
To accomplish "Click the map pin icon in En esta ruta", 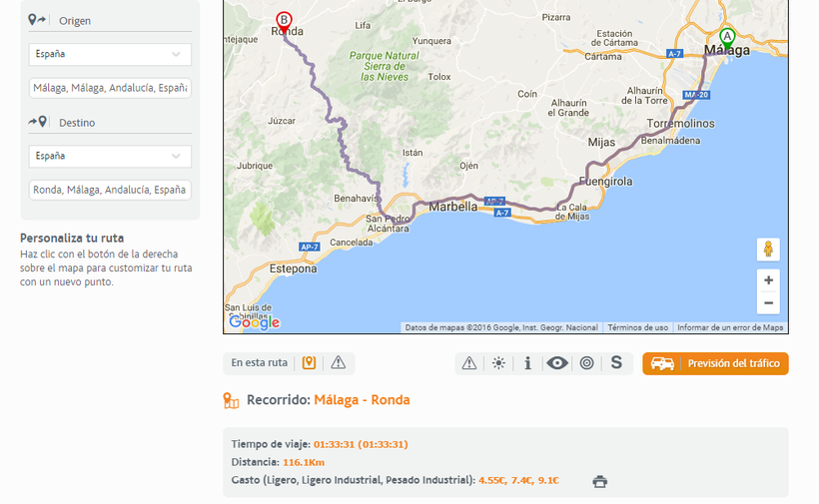I will (x=310, y=363).
